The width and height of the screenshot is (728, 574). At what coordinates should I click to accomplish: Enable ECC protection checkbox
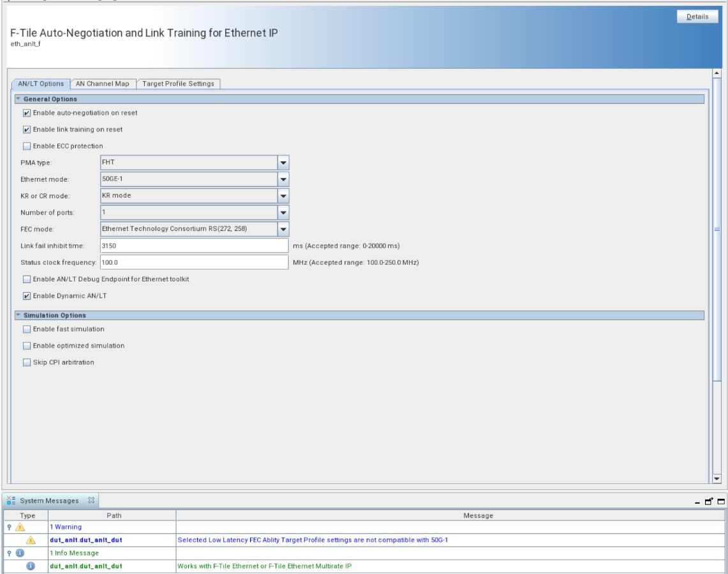point(27,146)
